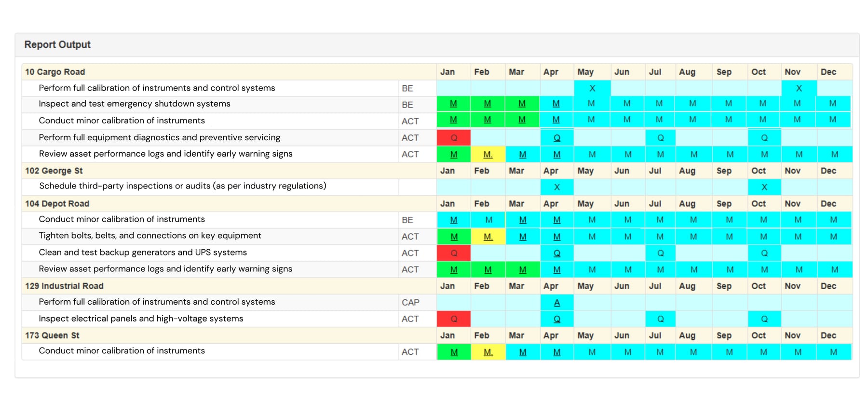Click red January Q for Clean and test backup generators

coord(454,253)
